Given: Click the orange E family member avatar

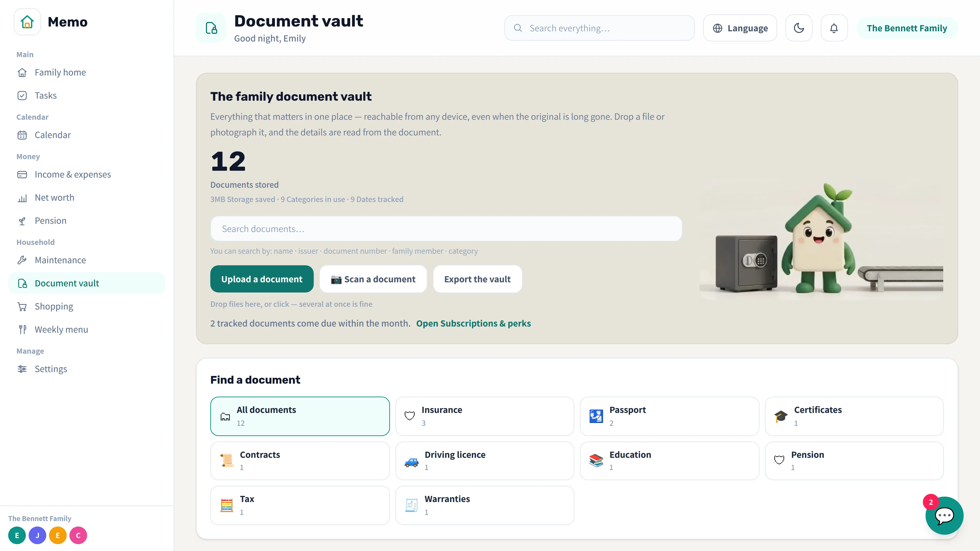Looking at the screenshot, I should [x=58, y=535].
